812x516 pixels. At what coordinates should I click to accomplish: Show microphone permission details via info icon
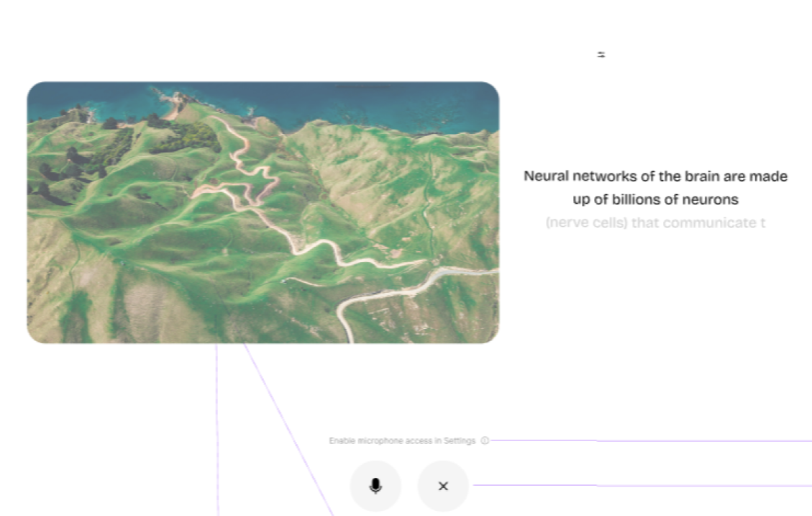click(485, 440)
